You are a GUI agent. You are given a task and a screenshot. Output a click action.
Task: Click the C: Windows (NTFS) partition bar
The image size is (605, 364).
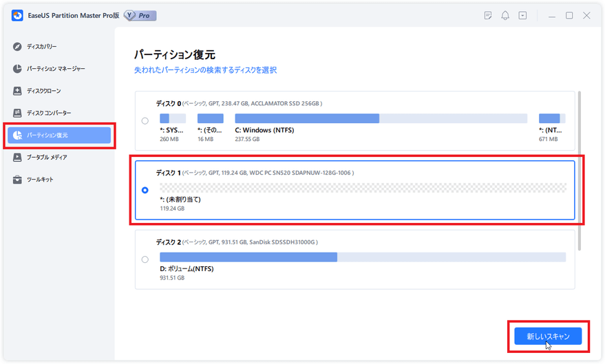[381, 118]
